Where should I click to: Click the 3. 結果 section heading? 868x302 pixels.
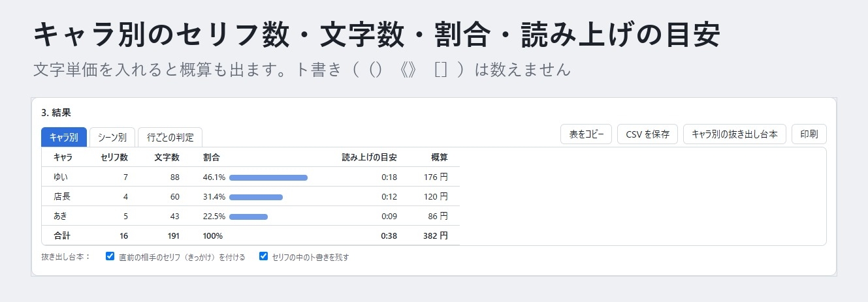click(56, 113)
